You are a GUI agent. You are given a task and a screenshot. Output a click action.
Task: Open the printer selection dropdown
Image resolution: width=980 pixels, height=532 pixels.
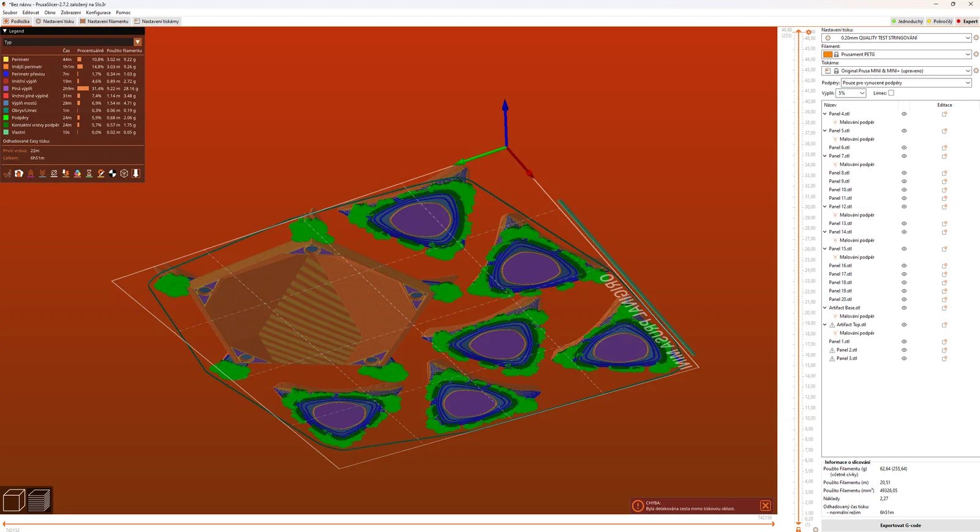point(897,71)
